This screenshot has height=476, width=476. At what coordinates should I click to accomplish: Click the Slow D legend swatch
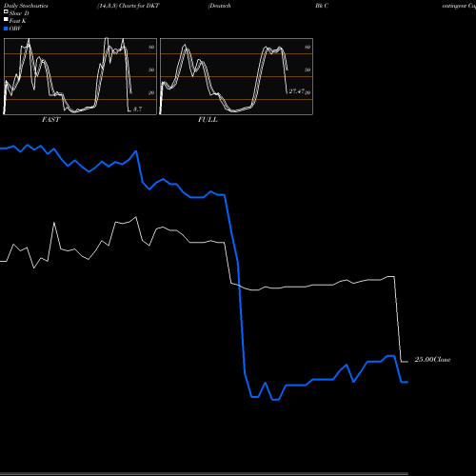point(6,11)
